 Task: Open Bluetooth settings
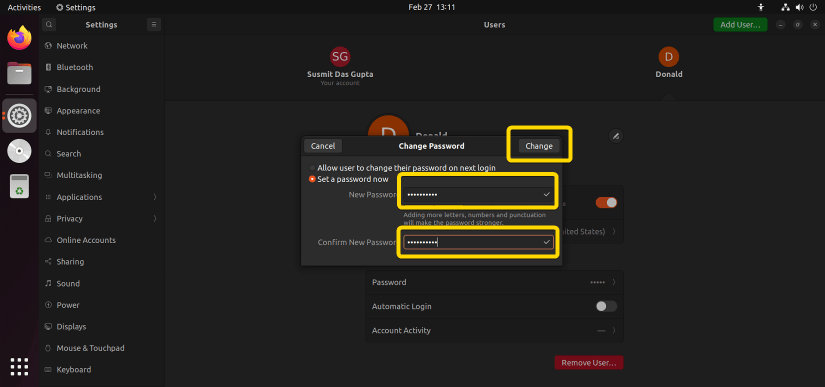[102, 67]
